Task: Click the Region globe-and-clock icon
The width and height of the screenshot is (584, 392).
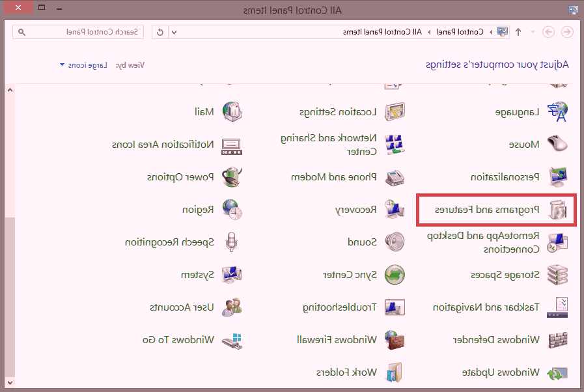Action: pos(232,210)
